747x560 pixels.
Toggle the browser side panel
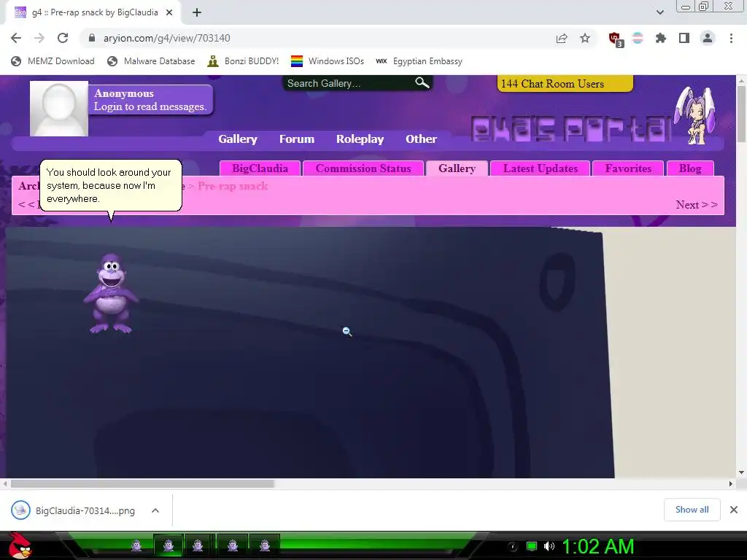(684, 38)
